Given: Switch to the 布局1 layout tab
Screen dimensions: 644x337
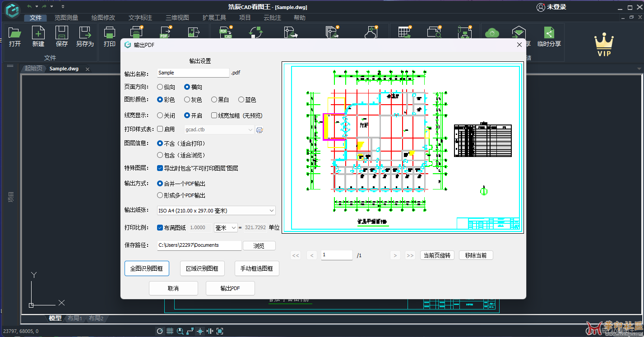Looking at the screenshot, I should click(x=75, y=319).
